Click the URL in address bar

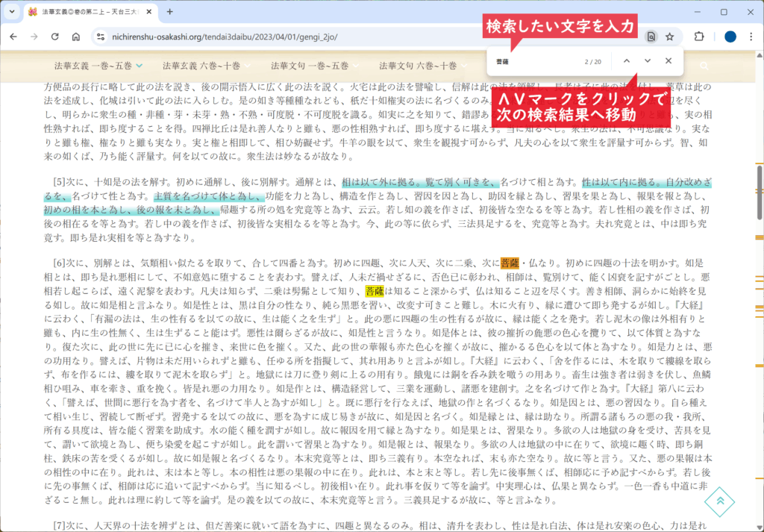(x=224, y=37)
